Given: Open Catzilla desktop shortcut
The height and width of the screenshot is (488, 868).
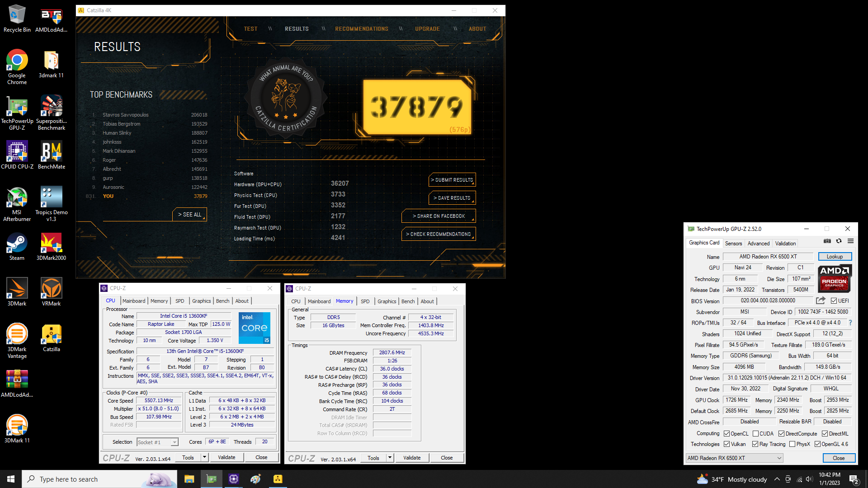Looking at the screenshot, I should (x=51, y=338).
